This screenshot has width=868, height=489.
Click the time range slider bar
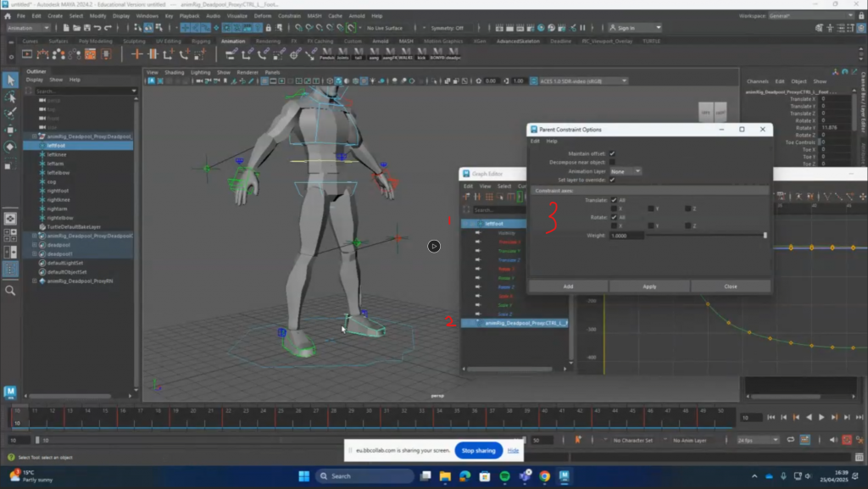tap(280, 441)
